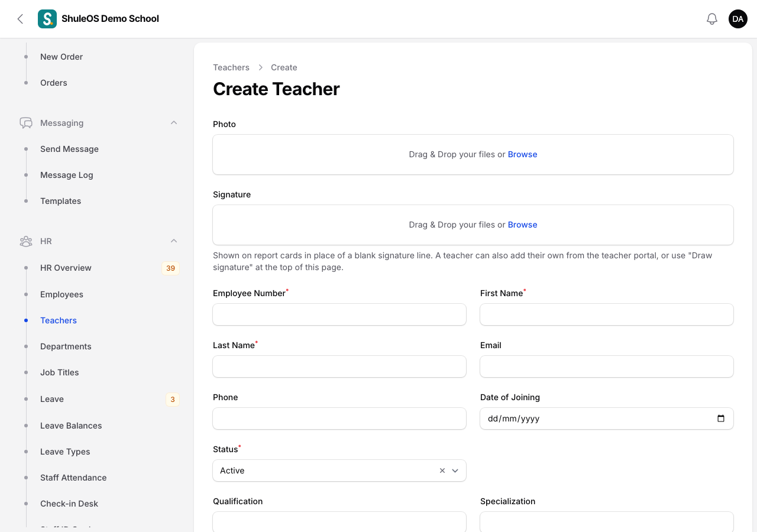Viewport: 757px width, 532px height.
Task: Open Leave Balances page
Action: pos(71,426)
